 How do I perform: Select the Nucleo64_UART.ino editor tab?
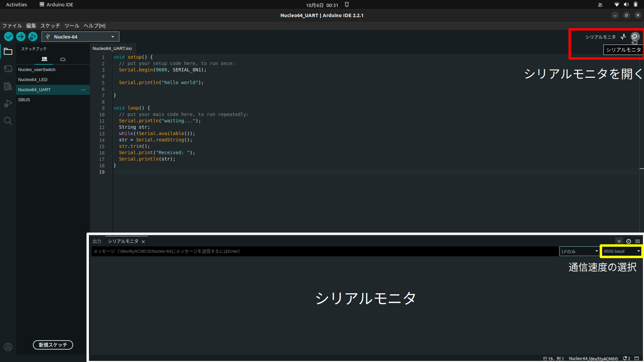pos(112,49)
